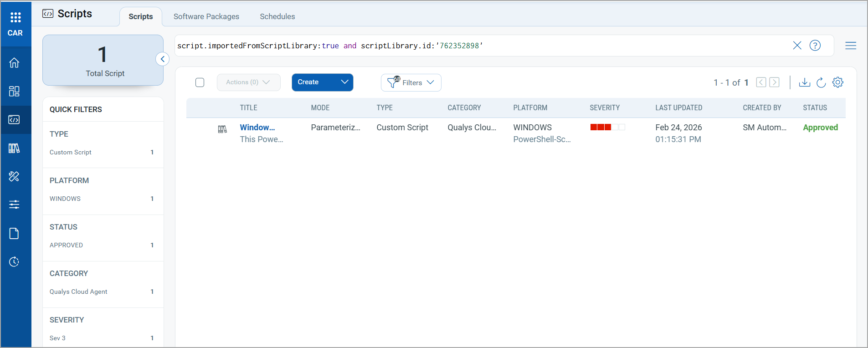The height and width of the screenshot is (348, 868).
Task: Filter by WINDOWS platform
Action: click(x=65, y=199)
